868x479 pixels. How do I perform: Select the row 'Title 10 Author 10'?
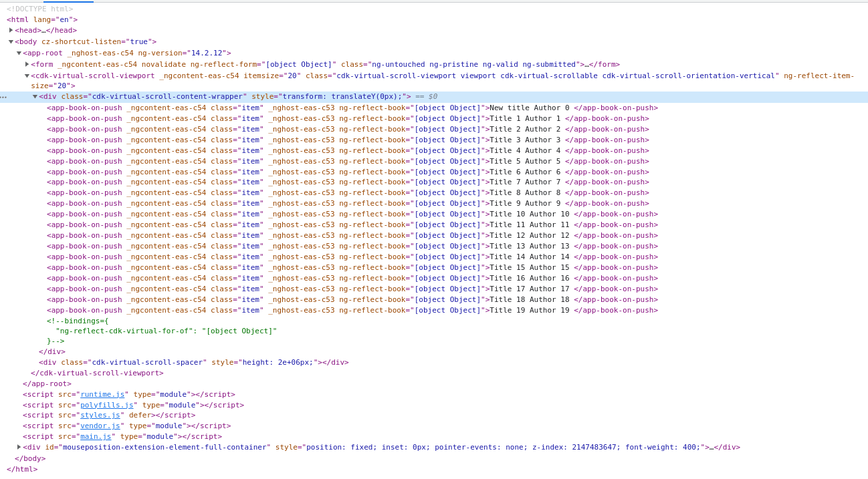coord(352,214)
